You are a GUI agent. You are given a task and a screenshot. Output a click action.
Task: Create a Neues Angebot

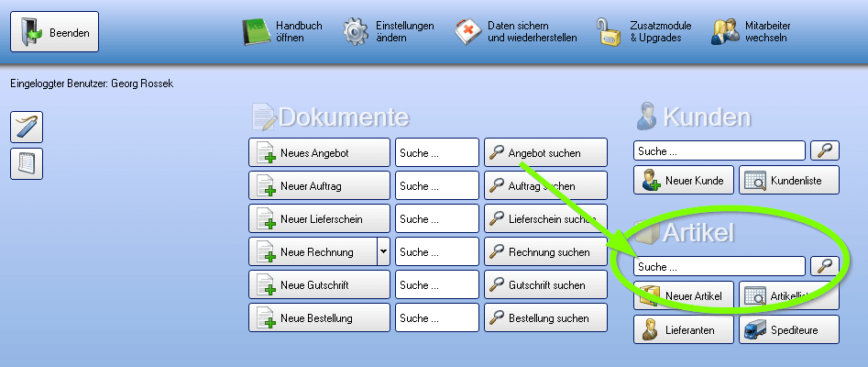tap(319, 152)
